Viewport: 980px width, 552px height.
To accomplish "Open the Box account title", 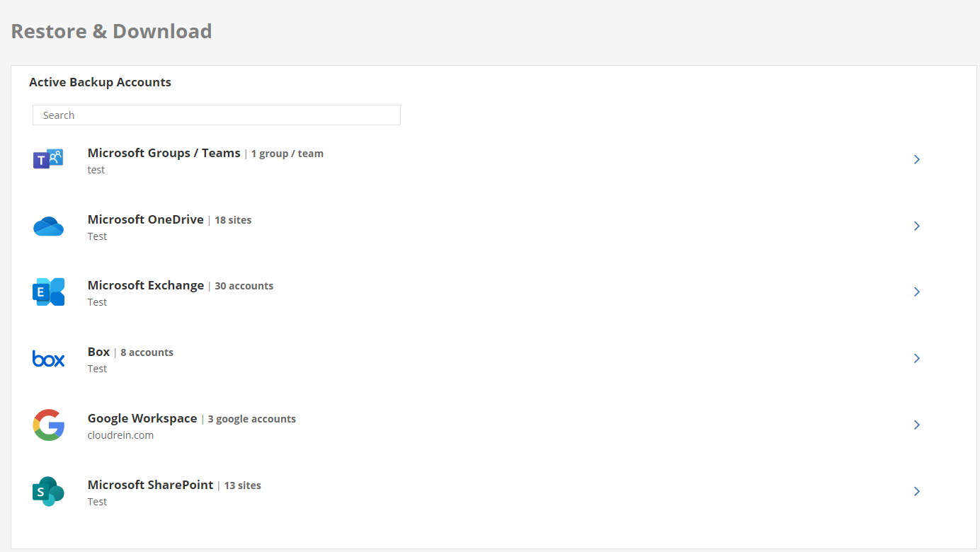I will [98, 352].
